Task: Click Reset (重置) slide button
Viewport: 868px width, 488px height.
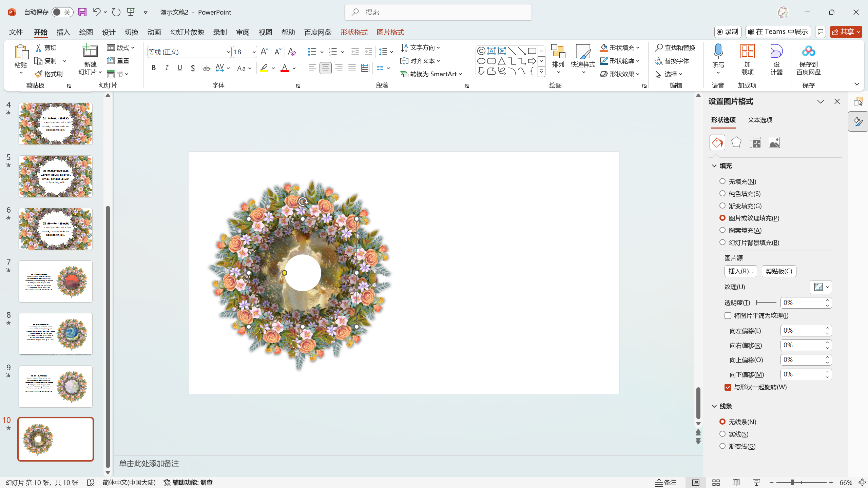Action: click(118, 61)
